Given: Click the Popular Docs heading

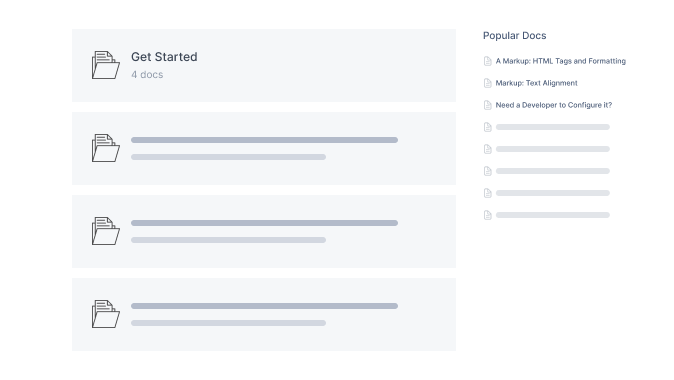Looking at the screenshot, I should pos(515,36).
